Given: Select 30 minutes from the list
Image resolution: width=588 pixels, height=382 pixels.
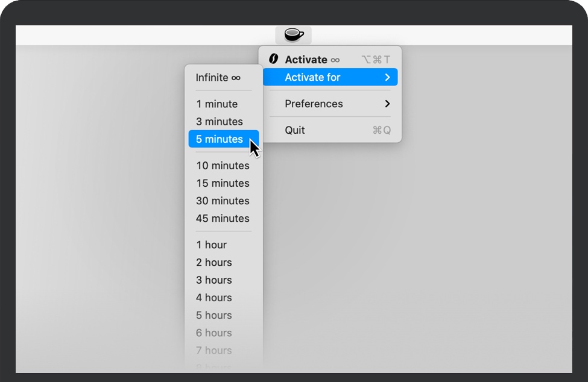Looking at the screenshot, I should click(223, 201).
